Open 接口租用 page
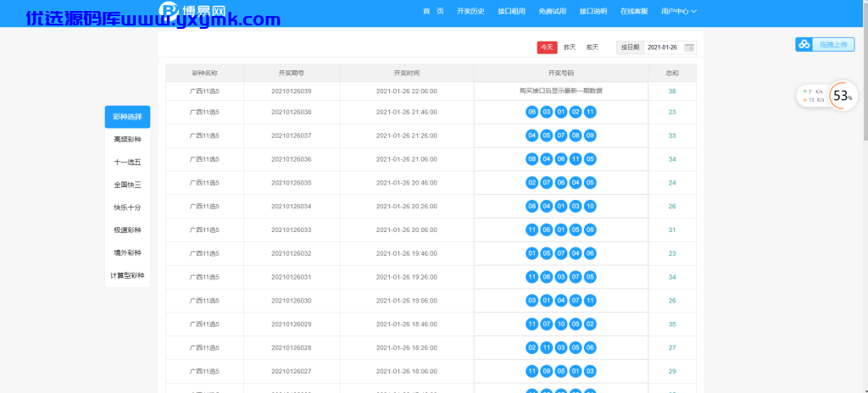This screenshot has height=393, width=868. (x=511, y=11)
